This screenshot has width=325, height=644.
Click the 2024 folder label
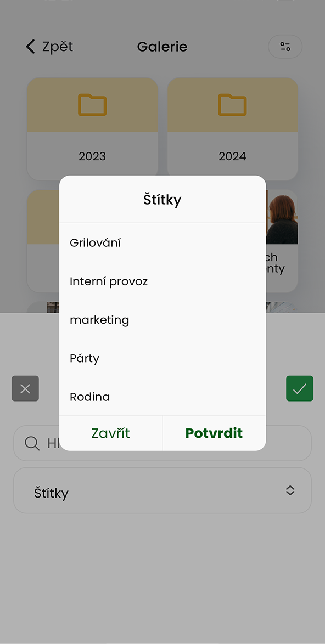coord(232,156)
